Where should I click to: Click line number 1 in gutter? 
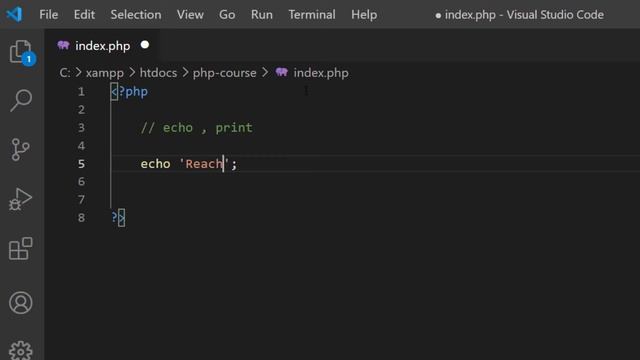(x=81, y=91)
